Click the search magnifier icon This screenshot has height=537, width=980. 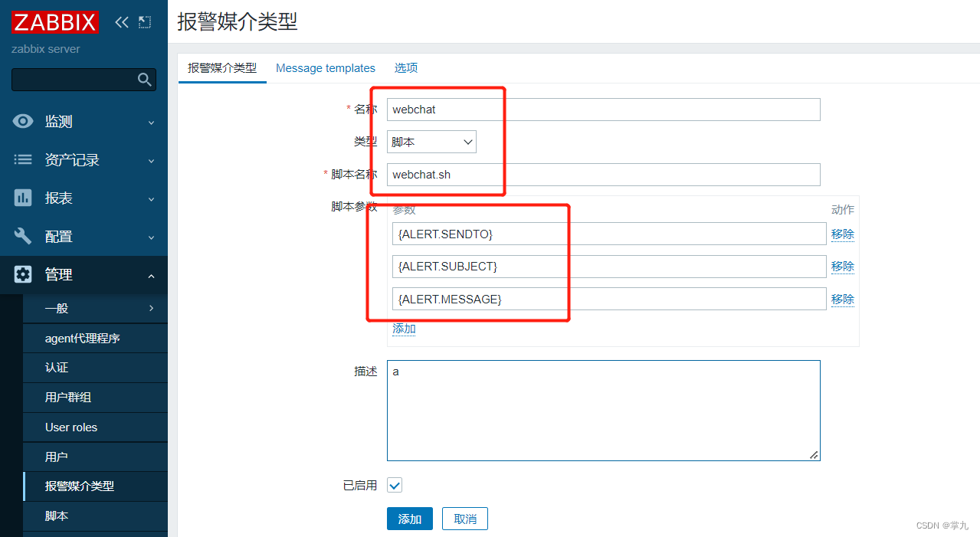click(x=144, y=80)
